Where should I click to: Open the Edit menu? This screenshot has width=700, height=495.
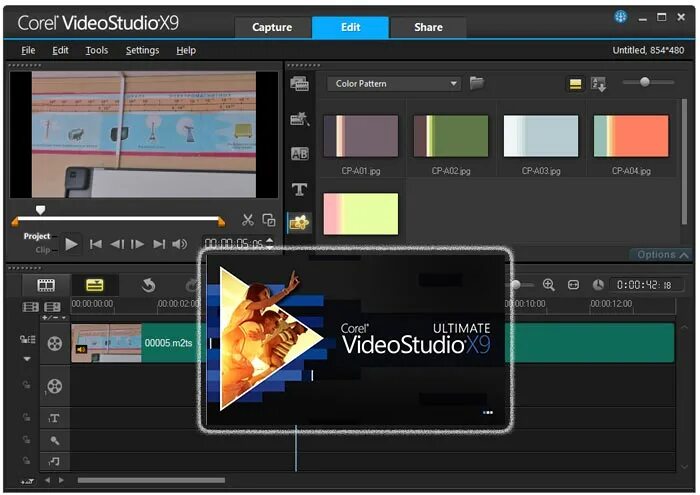click(x=60, y=50)
